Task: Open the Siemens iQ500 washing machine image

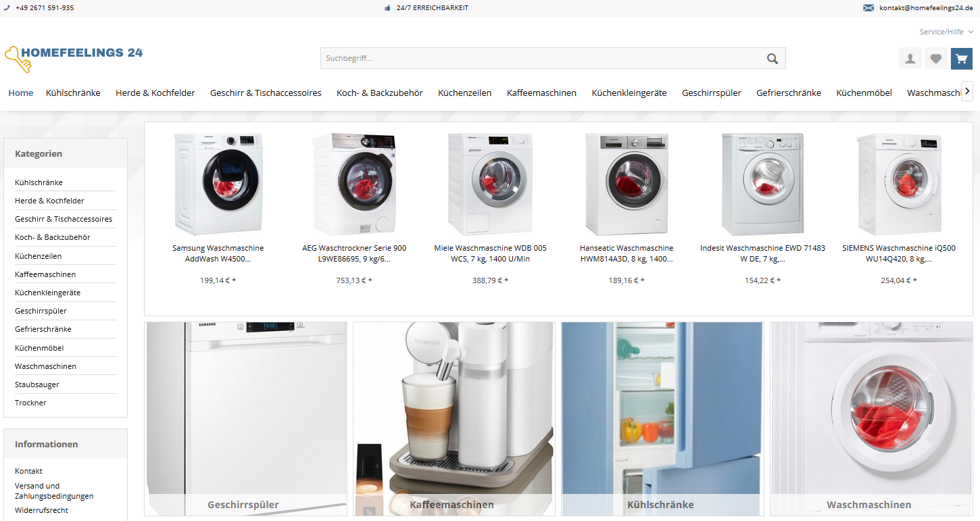Action: pos(899,184)
